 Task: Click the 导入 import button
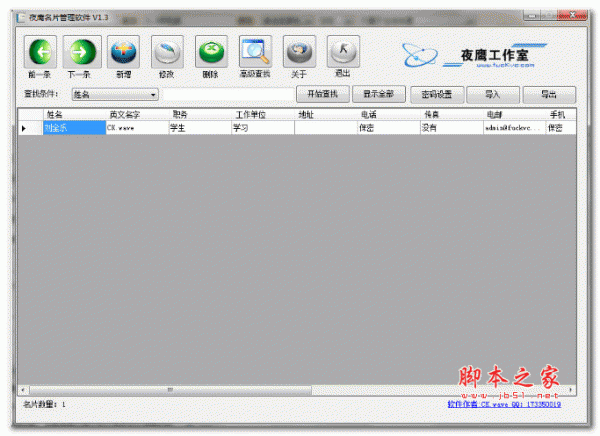pos(493,94)
